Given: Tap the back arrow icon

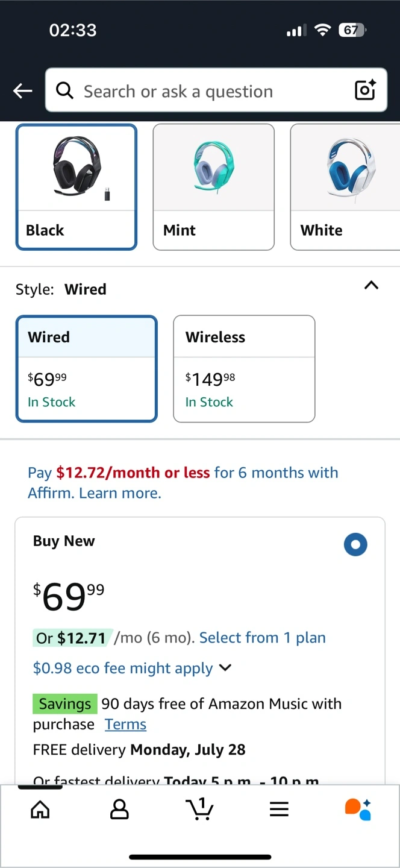Looking at the screenshot, I should click(x=23, y=91).
